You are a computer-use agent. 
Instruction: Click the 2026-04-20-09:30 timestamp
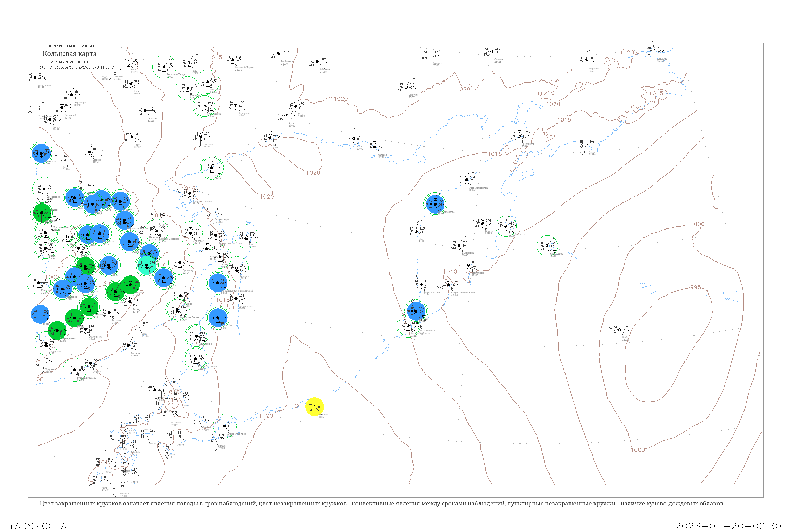click(728, 526)
